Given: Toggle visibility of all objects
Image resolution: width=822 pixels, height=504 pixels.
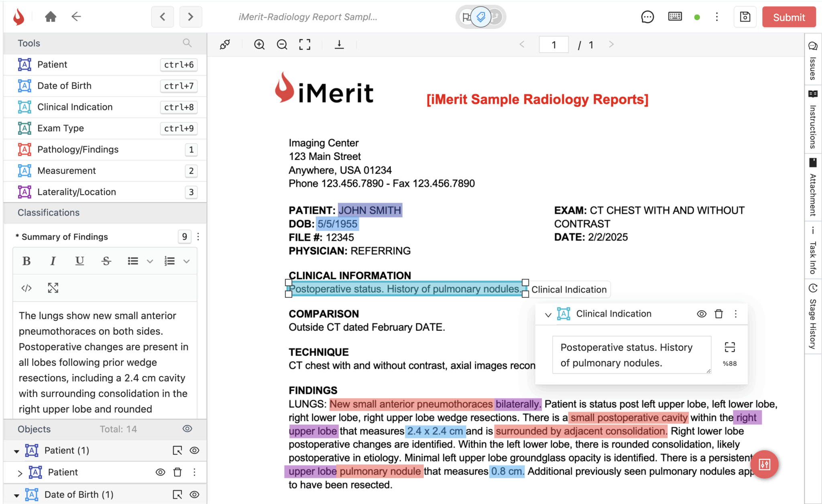Looking at the screenshot, I should [x=187, y=429].
